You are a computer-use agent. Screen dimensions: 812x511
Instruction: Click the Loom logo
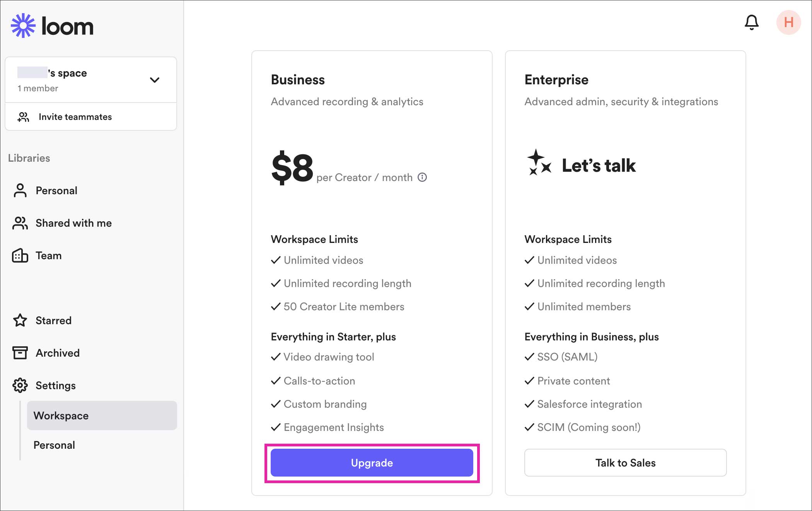(x=52, y=26)
